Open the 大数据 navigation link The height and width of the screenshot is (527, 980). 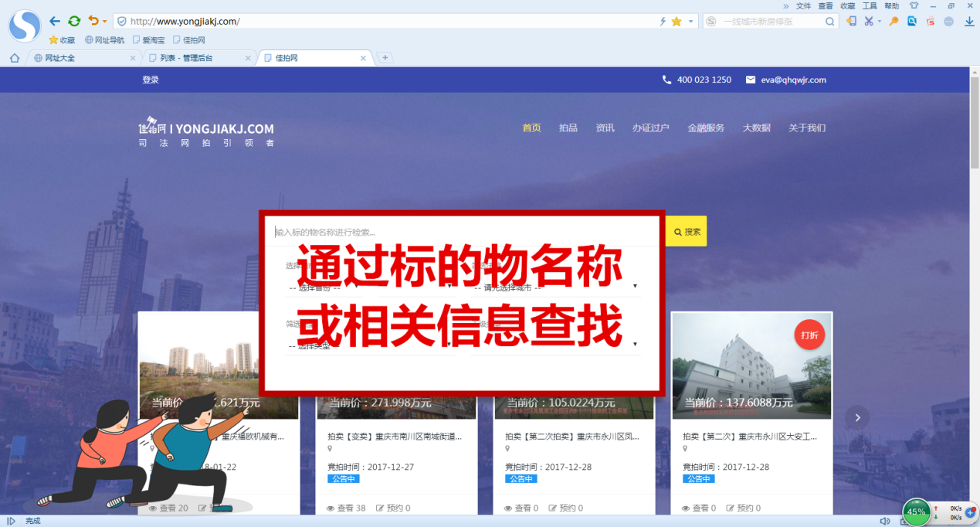pyautogui.click(x=756, y=128)
